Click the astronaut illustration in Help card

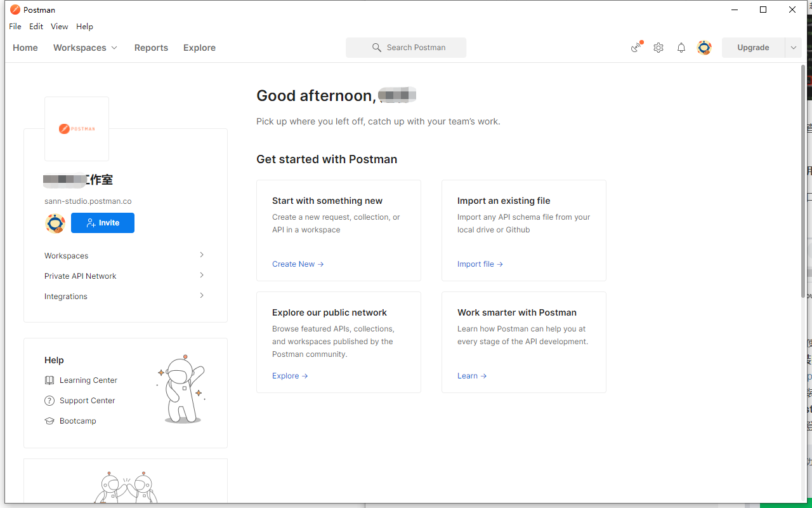[181, 389]
